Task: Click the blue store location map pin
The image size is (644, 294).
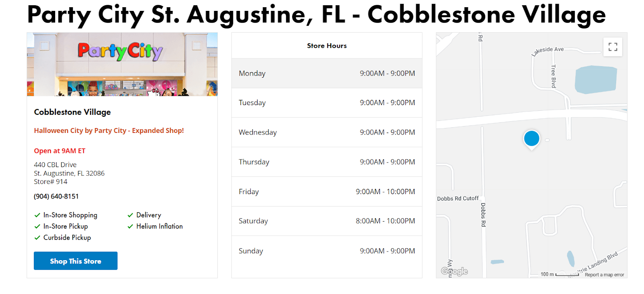Action: click(x=531, y=139)
